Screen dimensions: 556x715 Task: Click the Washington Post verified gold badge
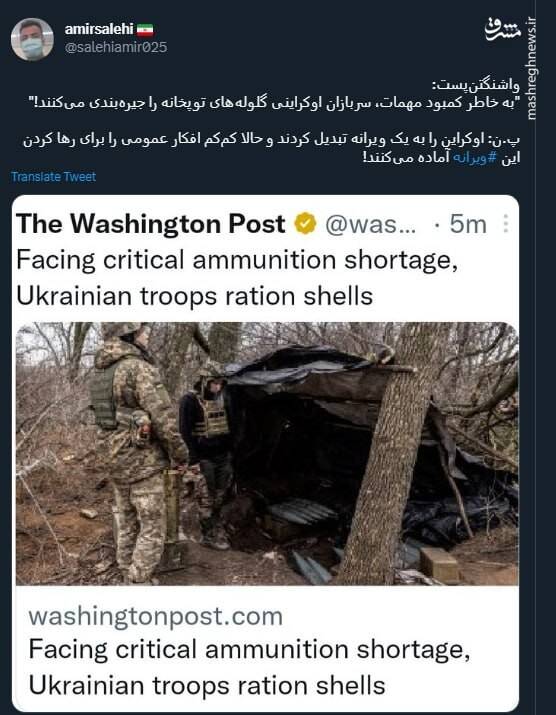pos(305,224)
